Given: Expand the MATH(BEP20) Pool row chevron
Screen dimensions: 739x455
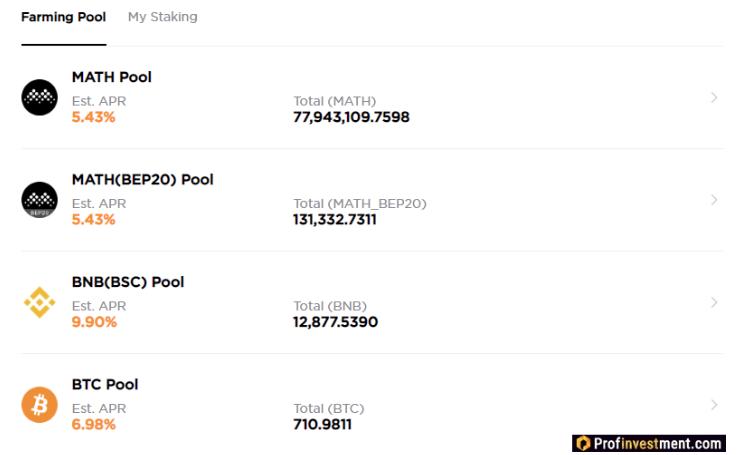Looking at the screenshot, I should 714,200.
